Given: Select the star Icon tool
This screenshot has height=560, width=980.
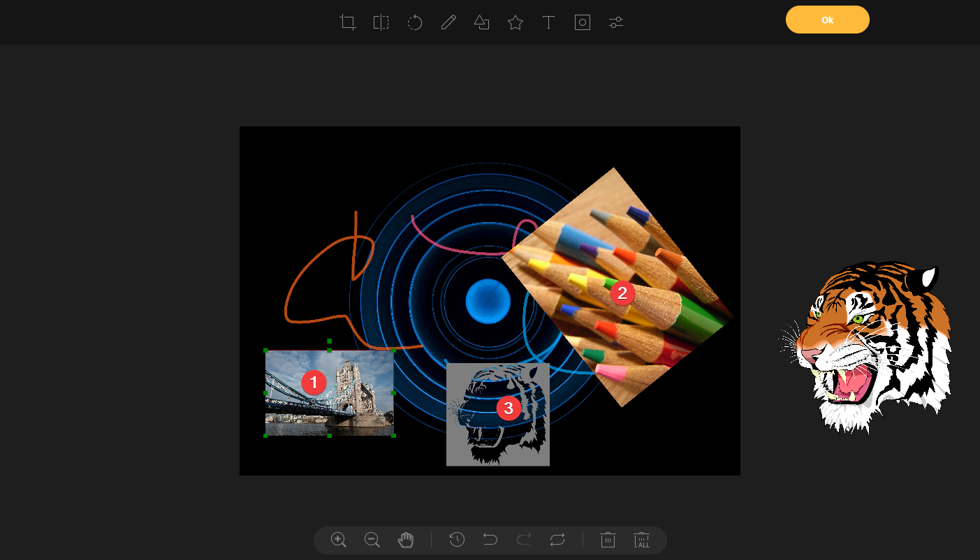Looking at the screenshot, I should [x=515, y=22].
